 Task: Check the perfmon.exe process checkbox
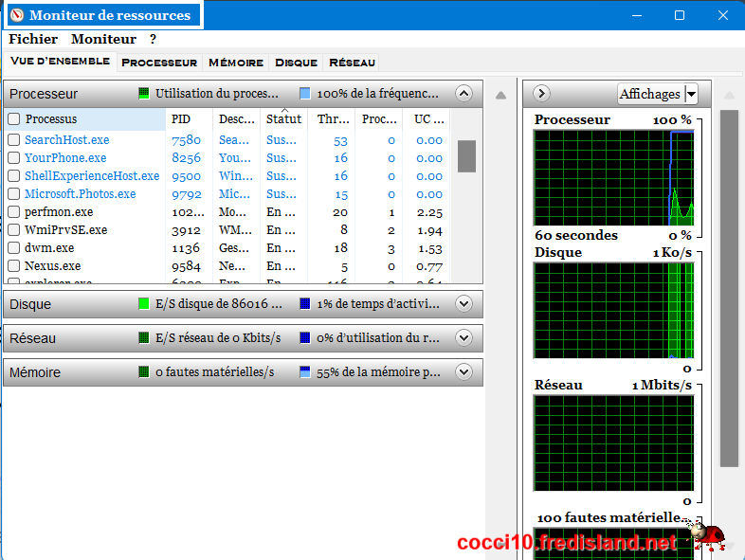point(14,212)
